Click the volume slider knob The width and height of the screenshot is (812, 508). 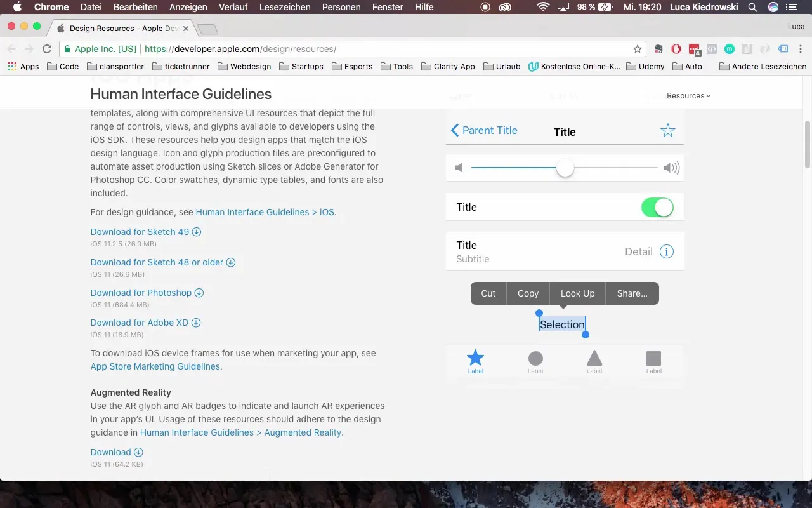(x=565, y=168)
